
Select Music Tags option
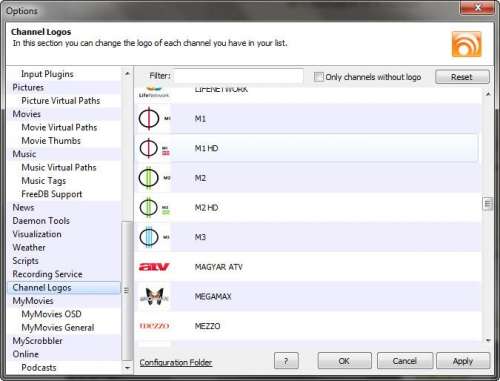point(44,181)
